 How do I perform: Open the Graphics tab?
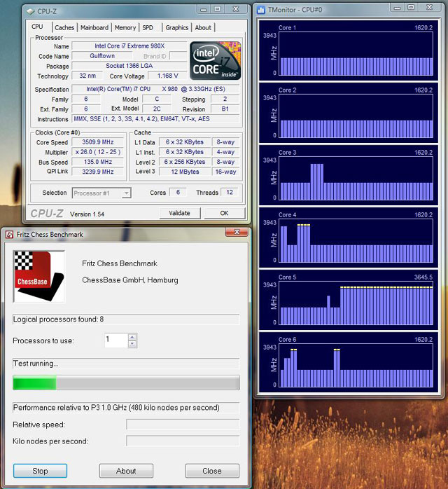(x=177, y=27)
